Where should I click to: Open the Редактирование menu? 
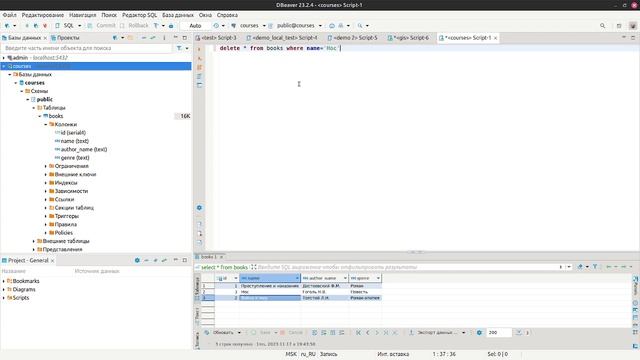click(x=43, y=15)
